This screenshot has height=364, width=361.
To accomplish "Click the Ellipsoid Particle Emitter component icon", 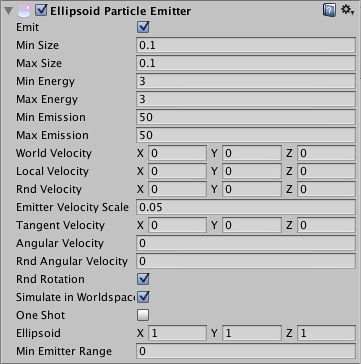I will 24,11.
